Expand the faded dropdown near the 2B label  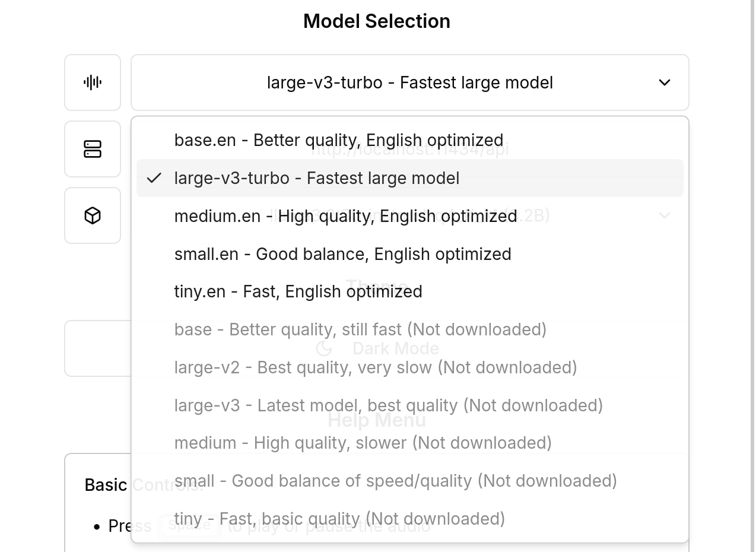click(665, 215)
